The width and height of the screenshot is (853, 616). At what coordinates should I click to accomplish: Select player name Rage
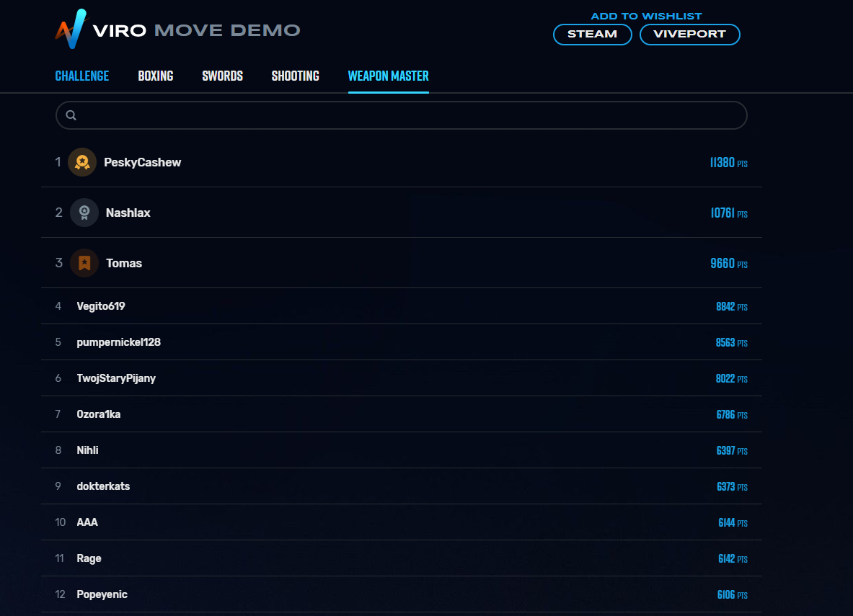[89, 558]
